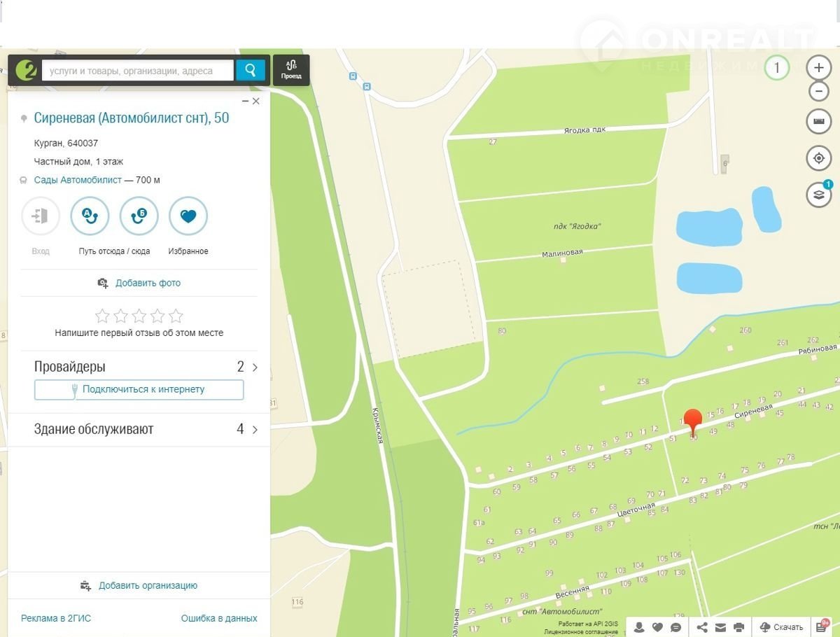The height and width of the screenshot is (637, 840).
Task: Click Подключиться к интернету button
Action: coord(139,389)
